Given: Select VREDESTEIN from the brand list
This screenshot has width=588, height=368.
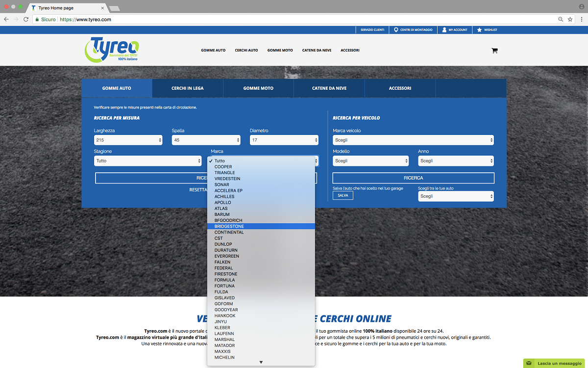Looking at the screenshot, I should coord(261,179).
